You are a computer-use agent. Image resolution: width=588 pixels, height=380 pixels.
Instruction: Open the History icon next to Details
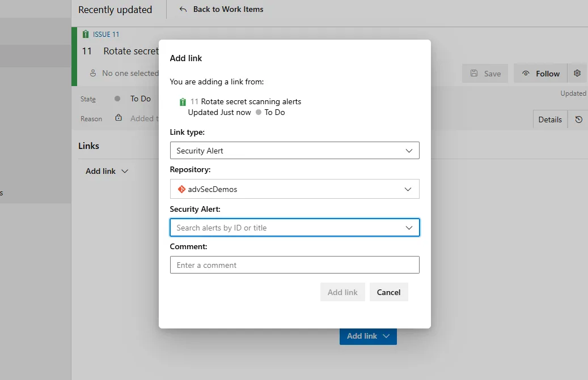click(x=578, y=119)
